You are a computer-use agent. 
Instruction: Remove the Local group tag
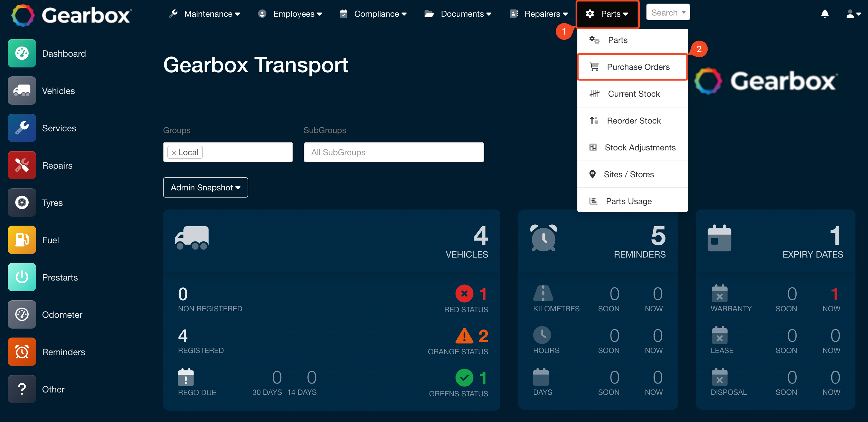(174, 153)
